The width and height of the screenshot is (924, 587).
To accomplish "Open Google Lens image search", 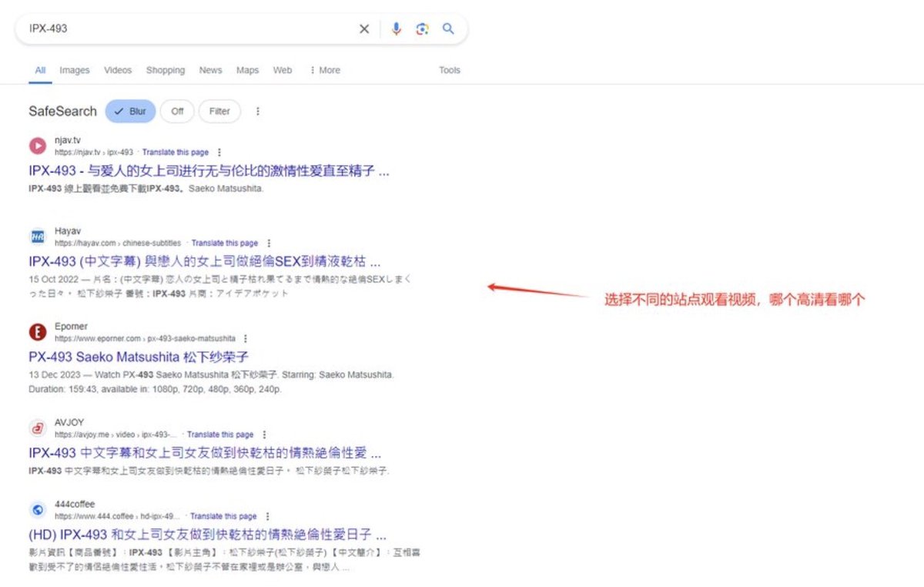I will (x=422, y=29).
